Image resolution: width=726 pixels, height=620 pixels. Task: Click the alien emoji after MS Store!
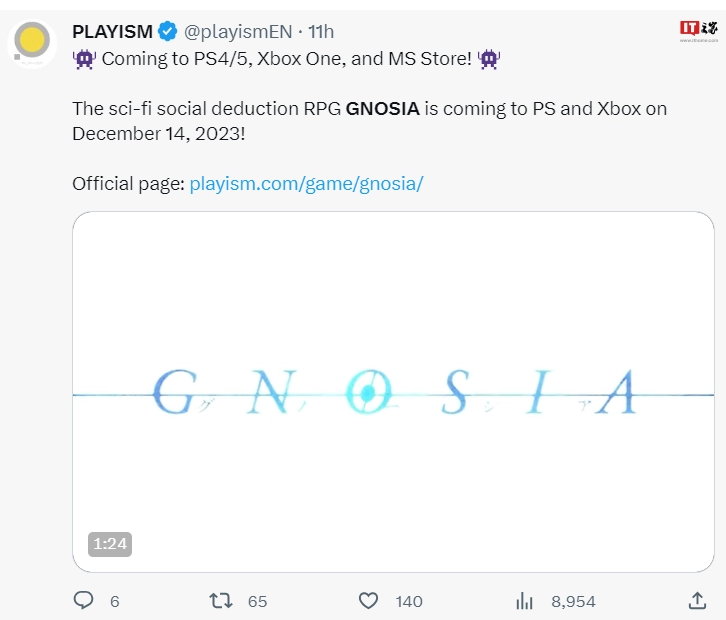pyautogui.click(x=489, y=59)
